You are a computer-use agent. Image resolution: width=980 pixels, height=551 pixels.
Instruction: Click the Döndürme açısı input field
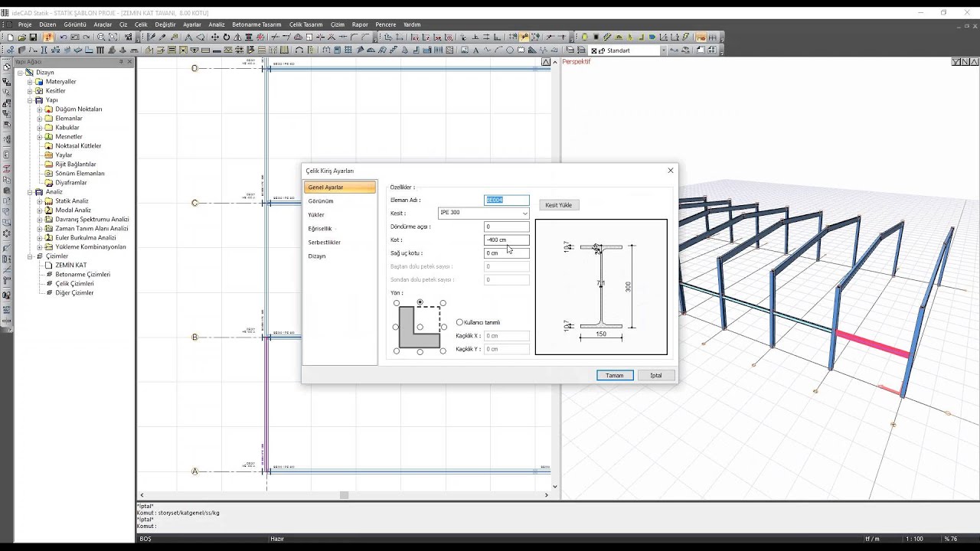coord(506,227)
